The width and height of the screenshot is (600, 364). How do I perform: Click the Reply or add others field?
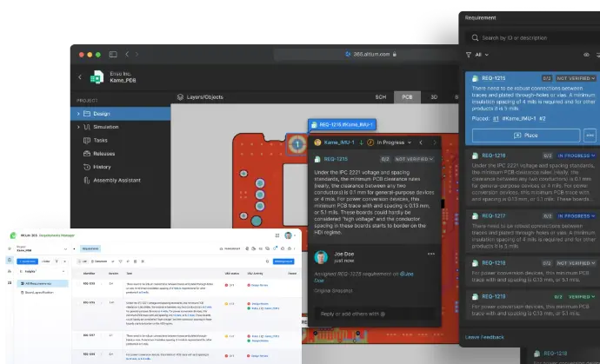pyautogui.click(x=374, y=314)
